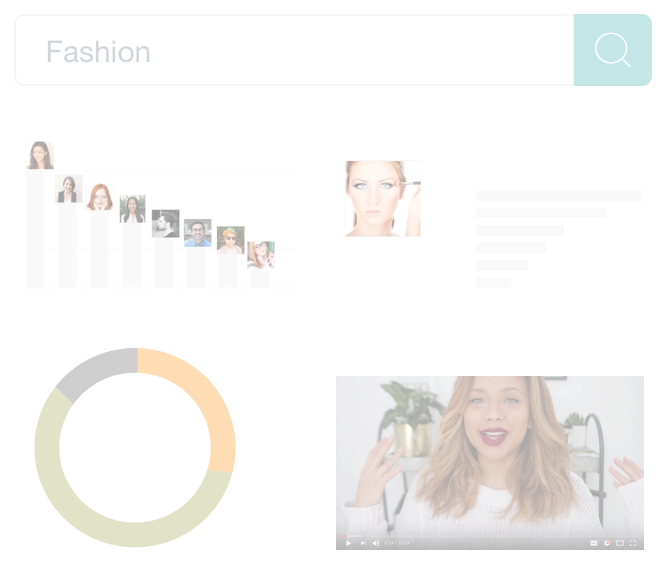Screen dimensions: 672x568
Task: Play the video with the play icon
Action: (348, 543)
